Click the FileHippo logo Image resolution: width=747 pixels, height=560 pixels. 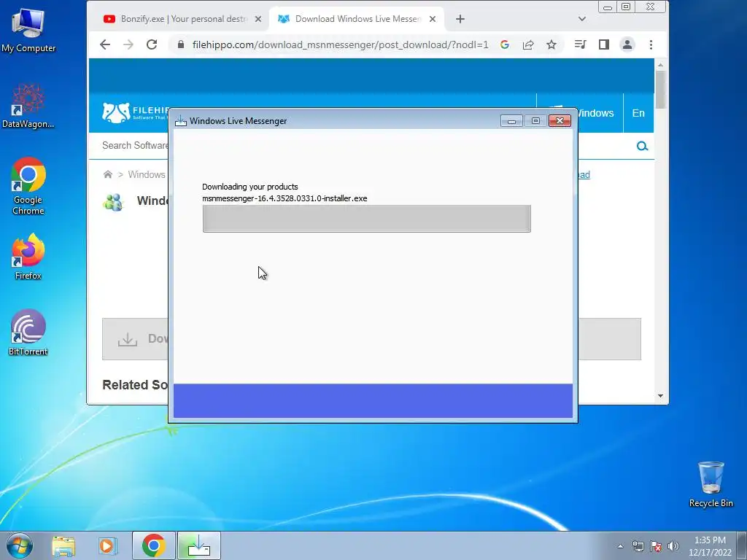click(135, 112)
